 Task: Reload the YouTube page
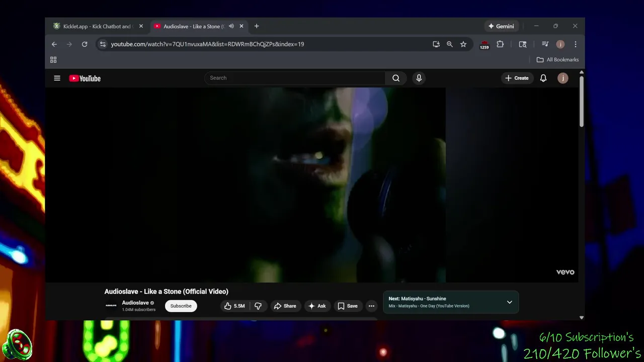click(85, 44)
